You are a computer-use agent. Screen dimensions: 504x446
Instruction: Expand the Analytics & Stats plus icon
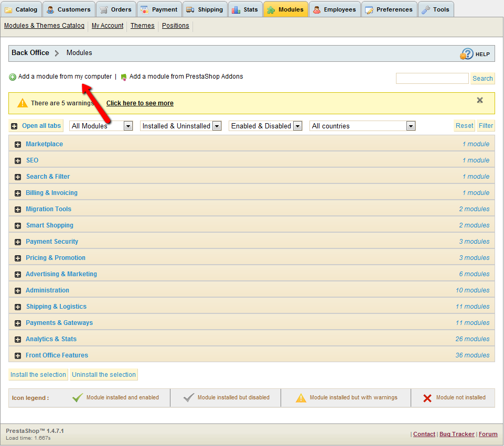[x=18, y=340]
